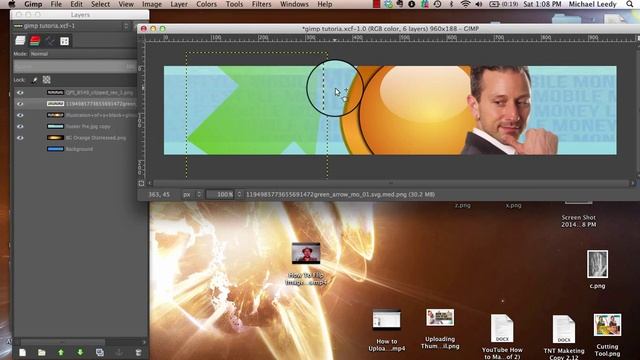Open the Filters menu
The height and width of the screenshot is (360, 640).
(x=261, y=4)
